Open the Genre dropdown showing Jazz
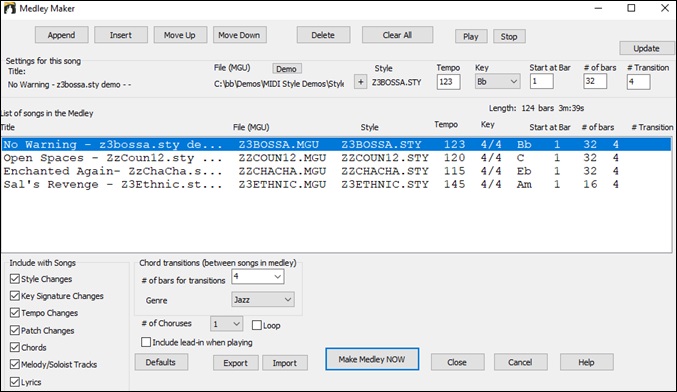 [263, 300]
